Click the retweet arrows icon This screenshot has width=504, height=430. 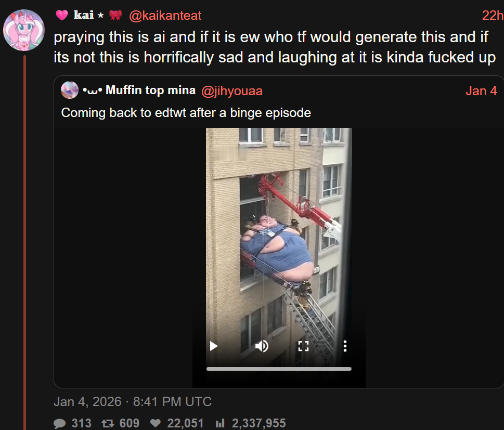pos(108,423)
